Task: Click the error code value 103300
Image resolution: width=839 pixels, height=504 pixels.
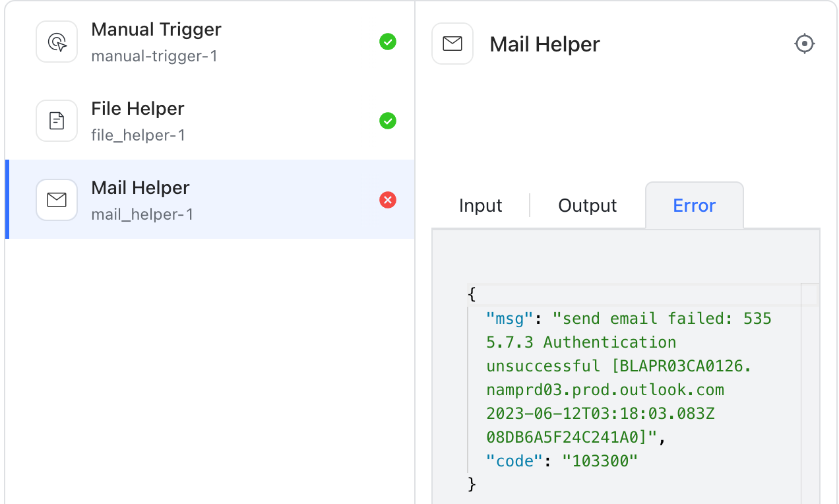Action: point(600,460)
